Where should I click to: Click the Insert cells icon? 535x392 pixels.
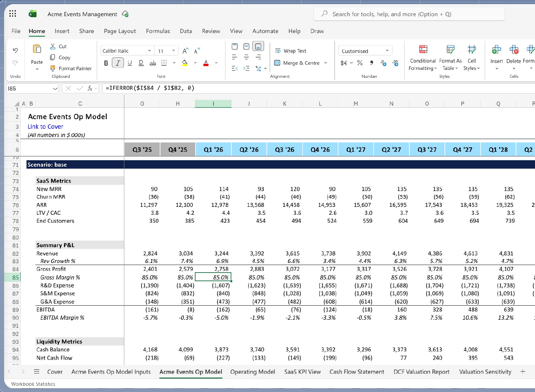pyautogui.click(x=496, y=50)
